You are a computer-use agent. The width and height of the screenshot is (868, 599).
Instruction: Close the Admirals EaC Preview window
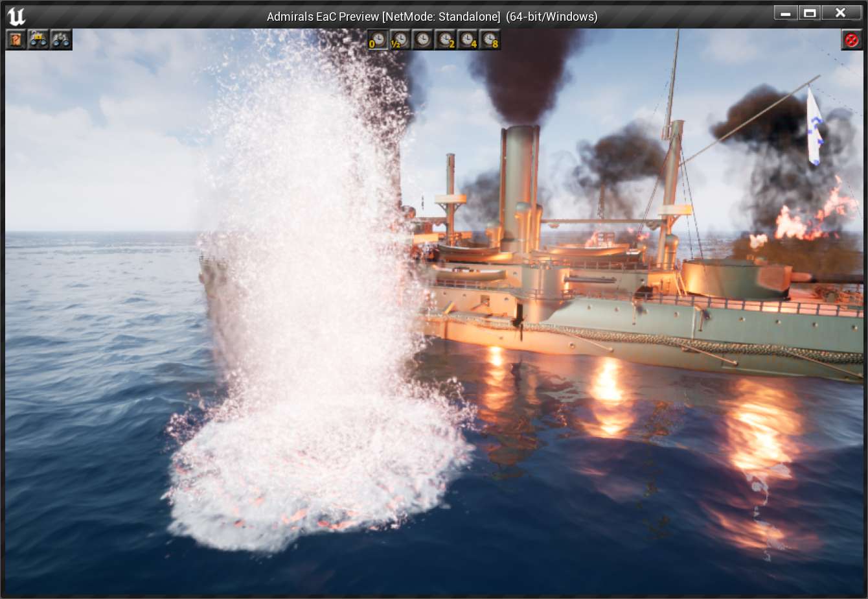pyautogui.click(x=840, y=13)
